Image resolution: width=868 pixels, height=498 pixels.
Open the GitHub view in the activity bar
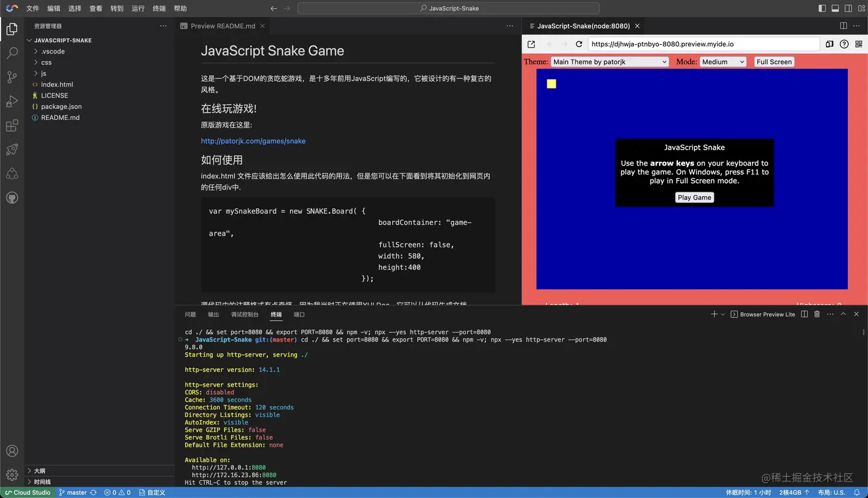(x=12, y=198)
